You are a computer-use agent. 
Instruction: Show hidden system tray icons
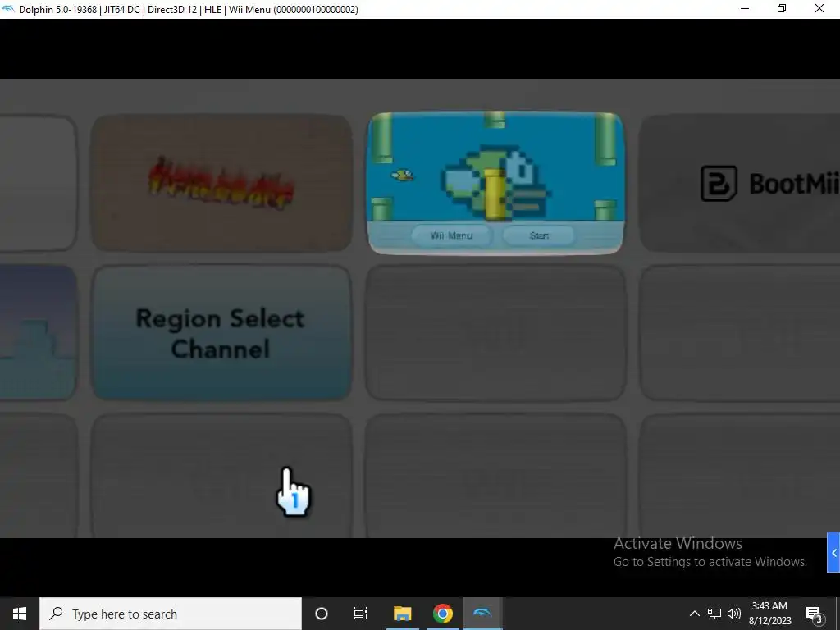[x=694, y=614]
